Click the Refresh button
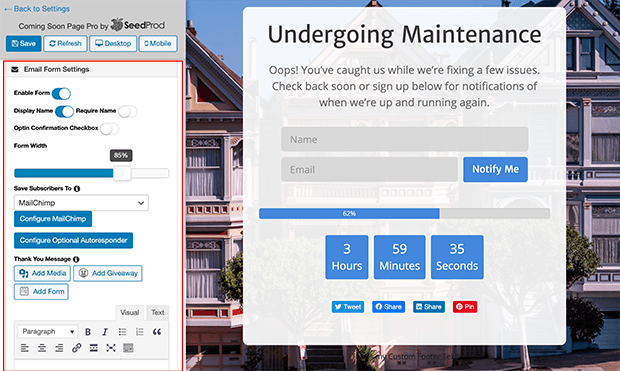Screen dimensions: 620x371 click(65, 44)
